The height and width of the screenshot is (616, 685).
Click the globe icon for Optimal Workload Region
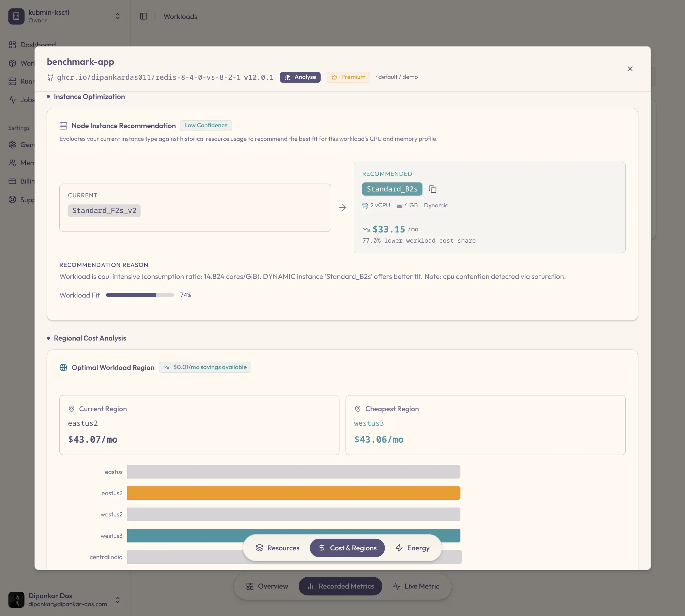point(63,368)
